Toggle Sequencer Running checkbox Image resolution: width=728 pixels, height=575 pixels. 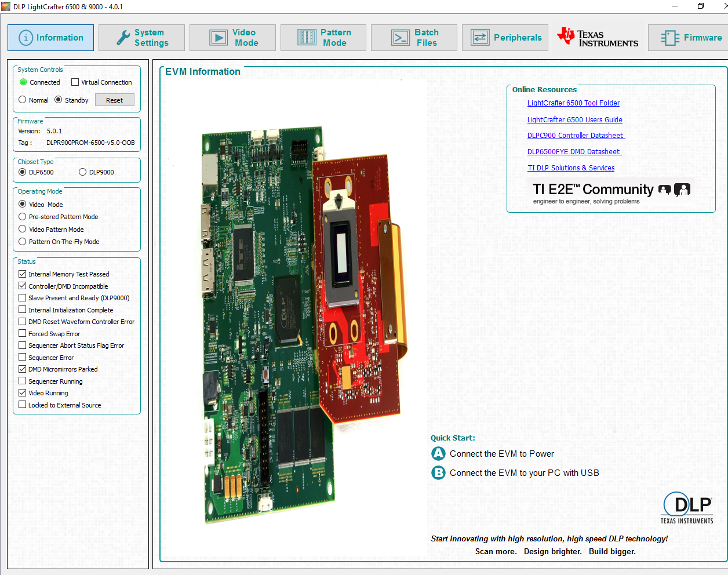pos(23,381)
